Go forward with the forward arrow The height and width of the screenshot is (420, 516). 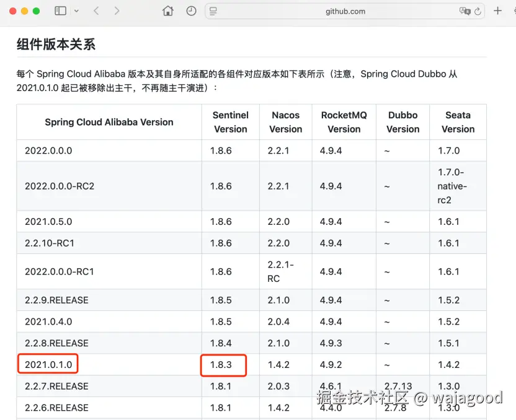(x=117, y=11)
